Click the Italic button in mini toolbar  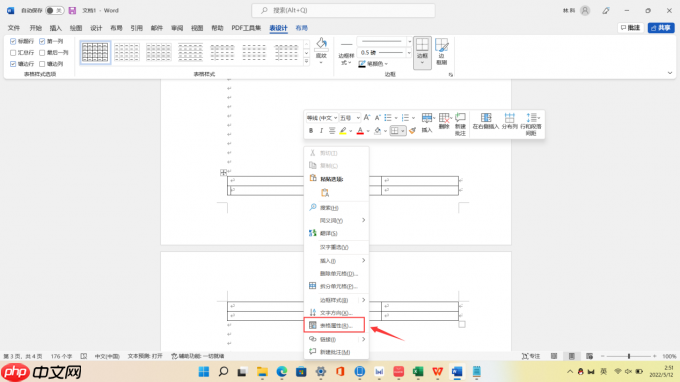321,131
